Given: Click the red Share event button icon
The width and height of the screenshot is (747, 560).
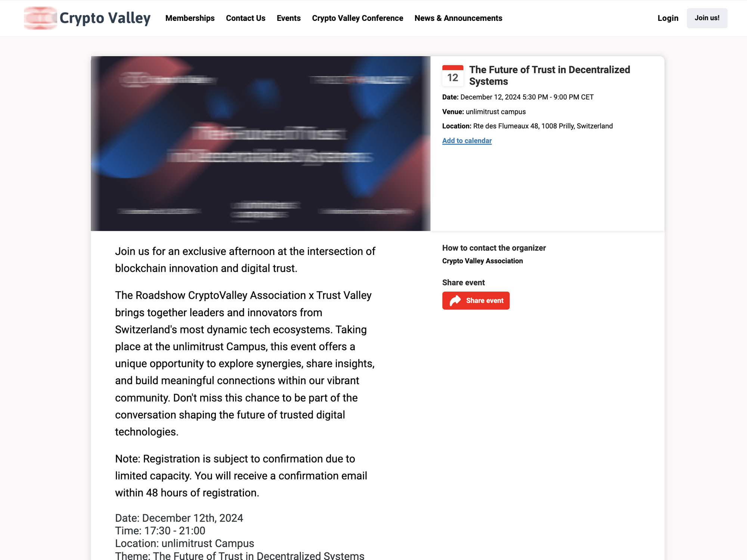Looking at the screenshot, I should coord(456,300).
